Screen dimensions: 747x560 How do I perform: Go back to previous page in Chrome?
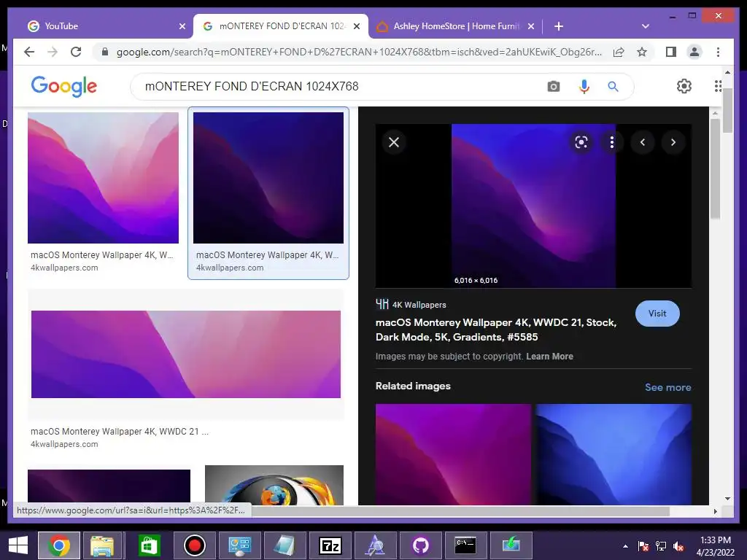(x=29, y=52)
